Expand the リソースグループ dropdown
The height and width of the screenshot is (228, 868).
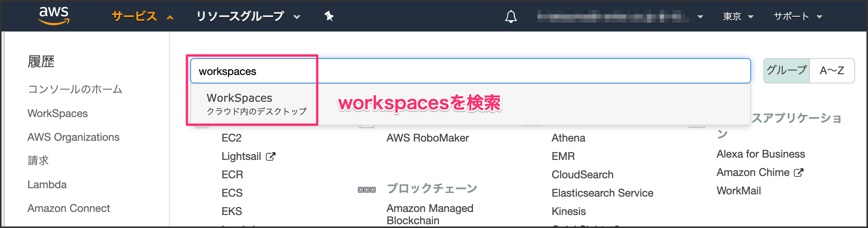[x=248, y=16]
